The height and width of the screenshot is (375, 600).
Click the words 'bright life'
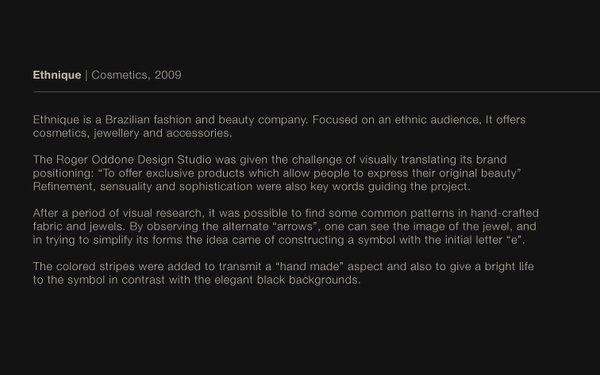[x=509, y=266]
